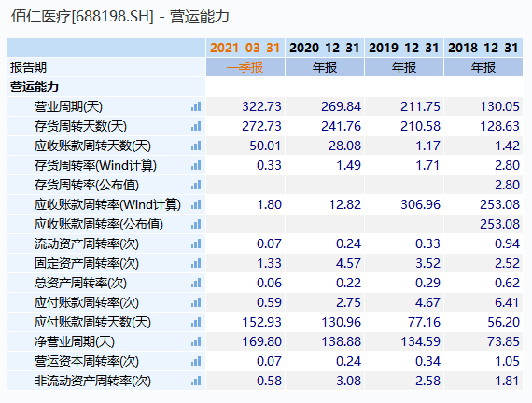Click the 一季报 report type cell
532x403 pixels.
coord(245,67)
